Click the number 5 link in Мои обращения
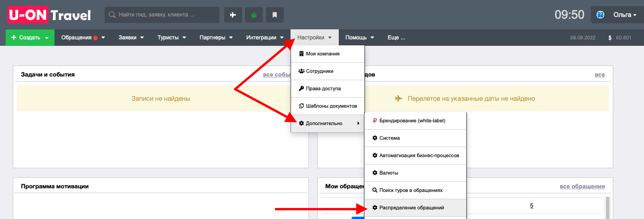The width and height of the screenshot is (644, 219). click(x=532, y=206)
